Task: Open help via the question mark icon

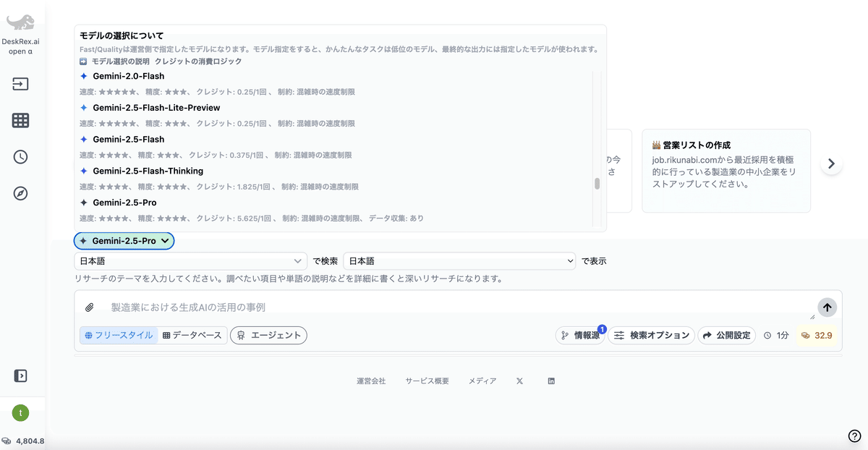Action: [855, 436]
